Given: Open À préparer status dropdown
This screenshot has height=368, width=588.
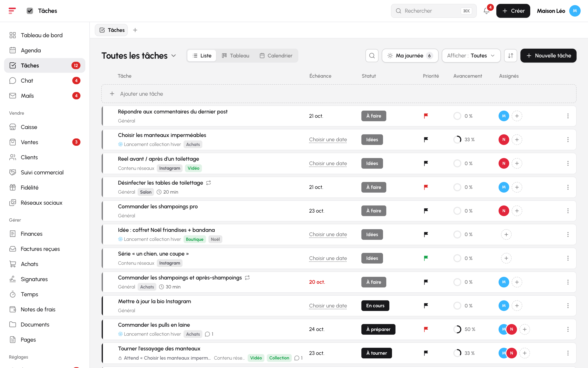Looking at the screenshot, I should [378, 329].
